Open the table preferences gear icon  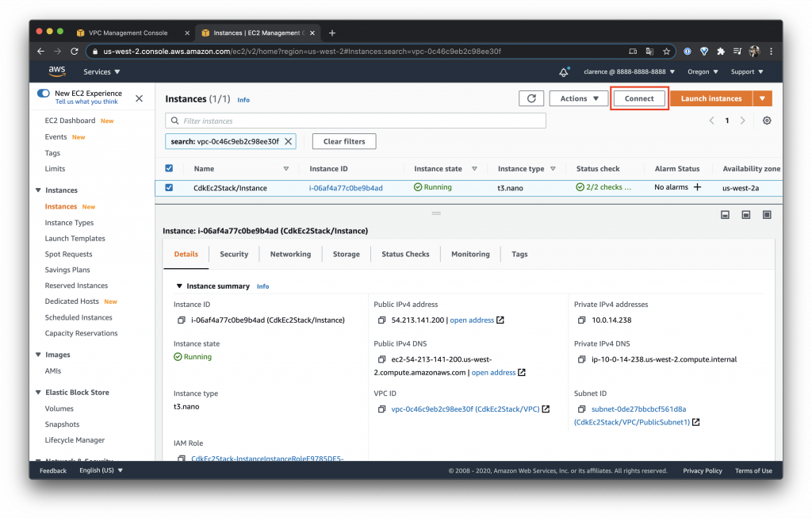tap(767, 120)
